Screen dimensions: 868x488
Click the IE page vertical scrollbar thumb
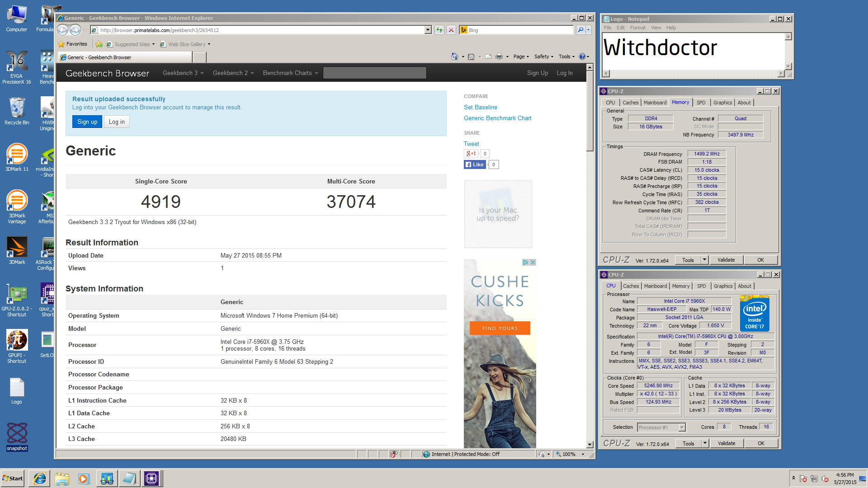coord(590,110)
